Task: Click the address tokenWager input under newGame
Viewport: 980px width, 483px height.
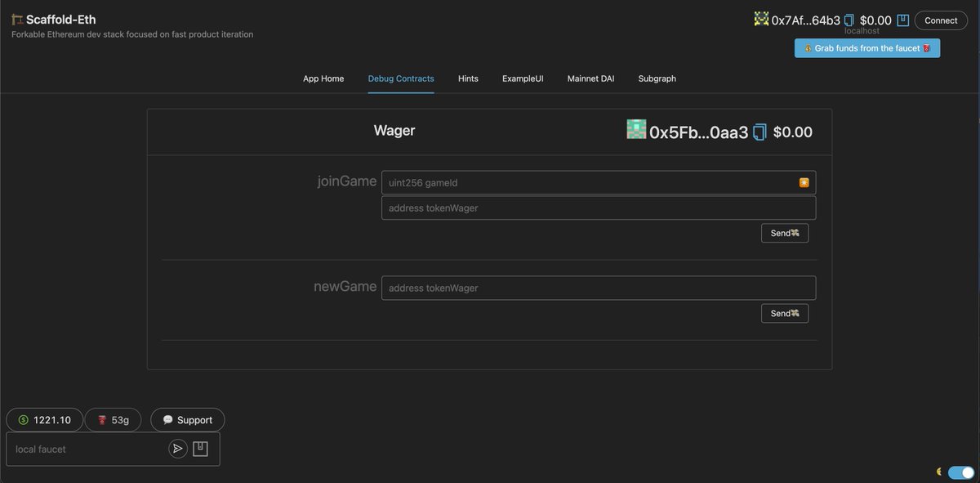Action: 599,287
